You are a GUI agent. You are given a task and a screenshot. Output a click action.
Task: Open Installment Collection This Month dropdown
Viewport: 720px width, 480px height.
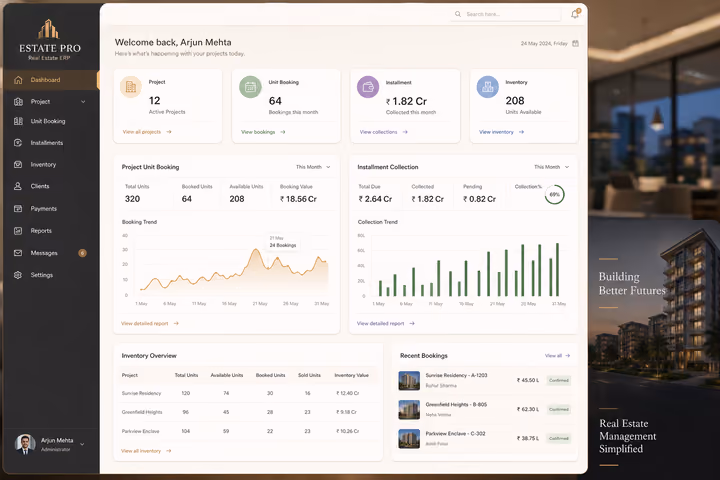(551, 167)
